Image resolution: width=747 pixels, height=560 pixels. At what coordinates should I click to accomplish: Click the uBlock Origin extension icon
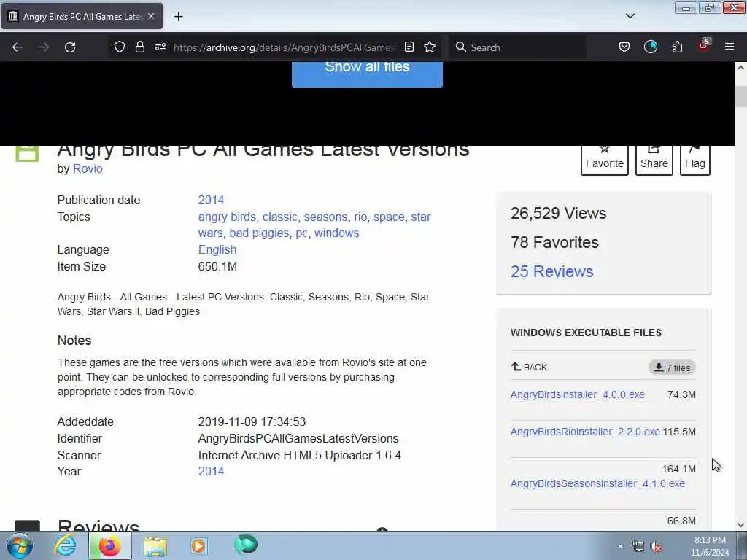704,46
